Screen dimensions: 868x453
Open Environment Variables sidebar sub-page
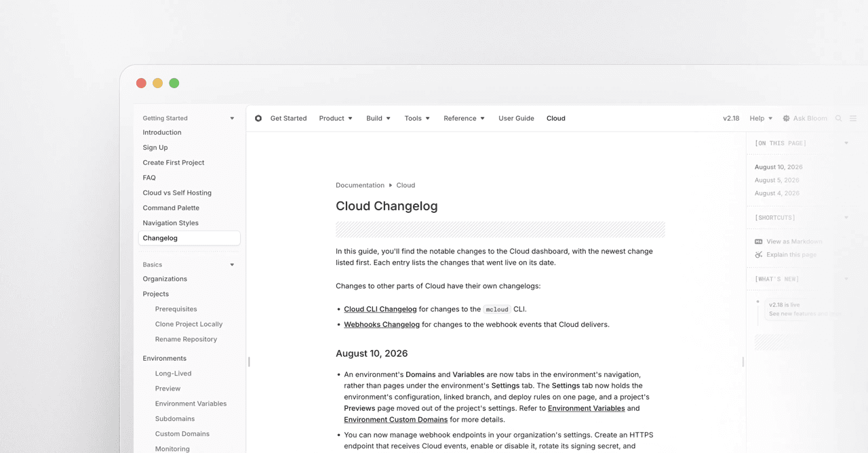[x=191, y=403]
